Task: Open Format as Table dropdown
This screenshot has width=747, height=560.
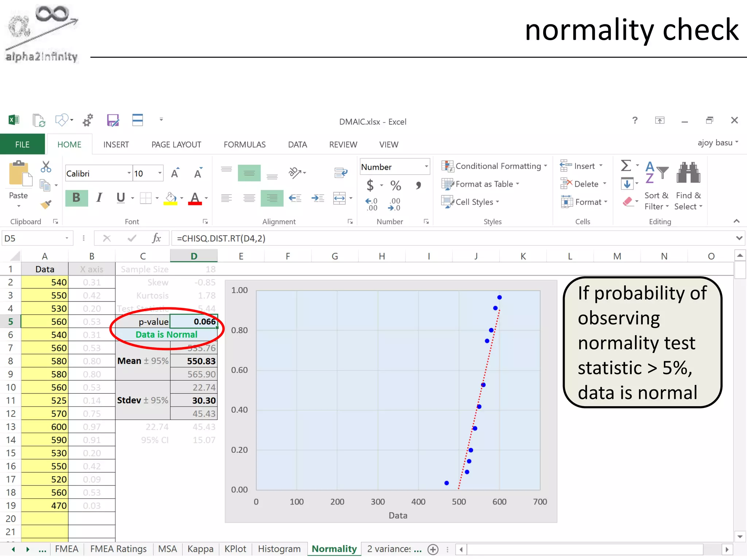Action: click(480, 184)
